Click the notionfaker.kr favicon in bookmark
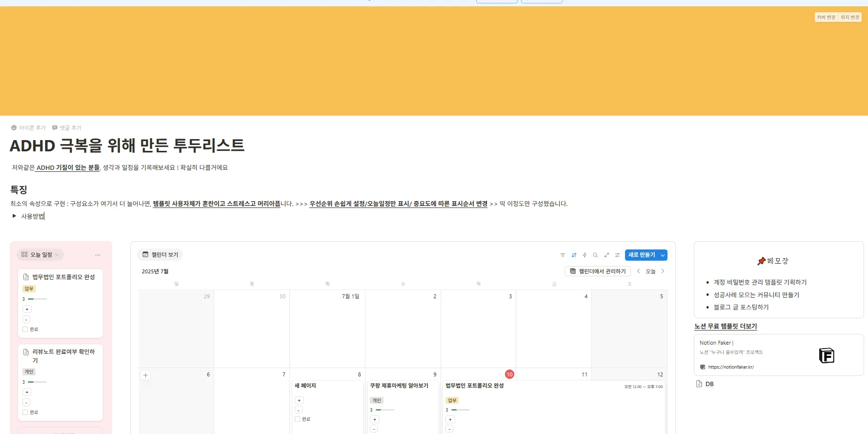868x434 pixels. 703,367
